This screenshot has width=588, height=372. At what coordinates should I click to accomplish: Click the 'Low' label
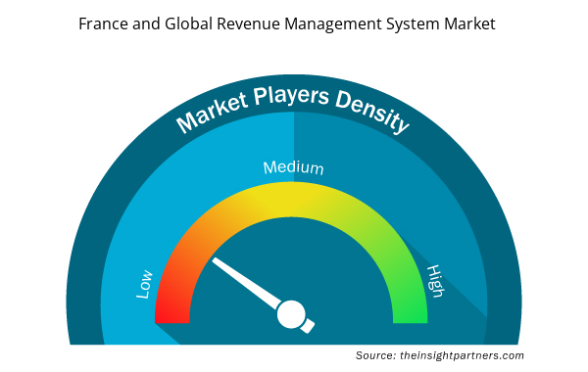tap(145, 284)
